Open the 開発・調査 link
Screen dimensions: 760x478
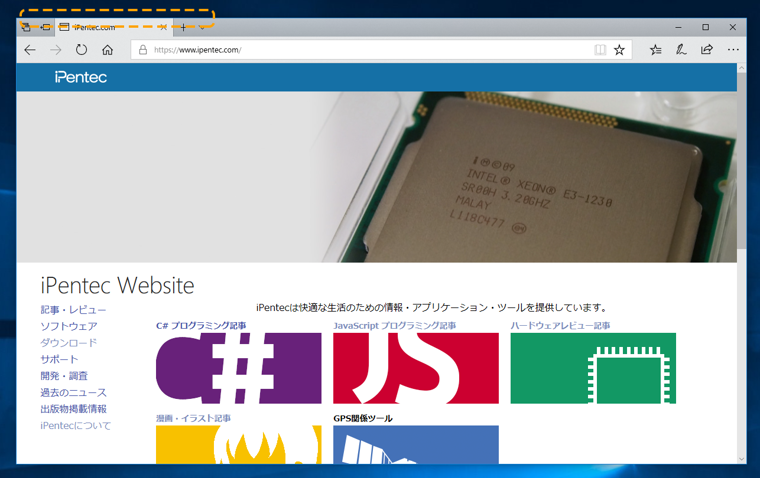[64, 376]
